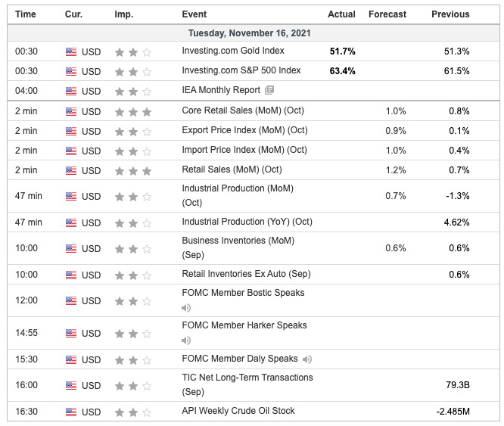
Task: Click time 15:30 in Daly Speaks row
Action: coord(26,359)
